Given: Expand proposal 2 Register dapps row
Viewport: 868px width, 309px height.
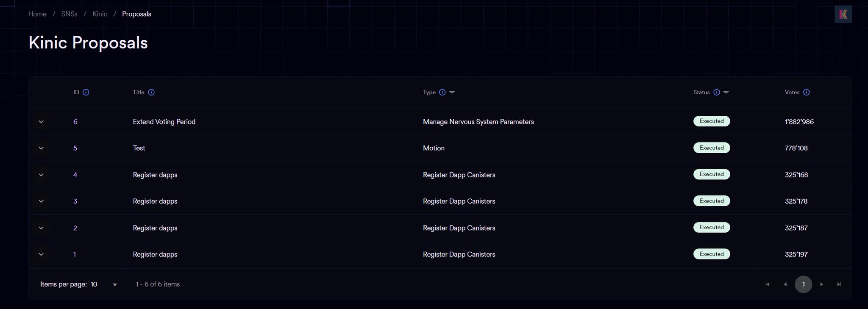Looking at the screenshot, I should [41, 228].
